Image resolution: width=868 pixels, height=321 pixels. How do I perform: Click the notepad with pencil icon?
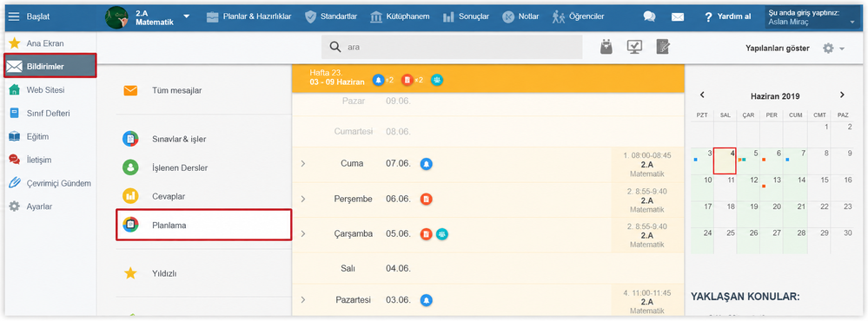663,48
